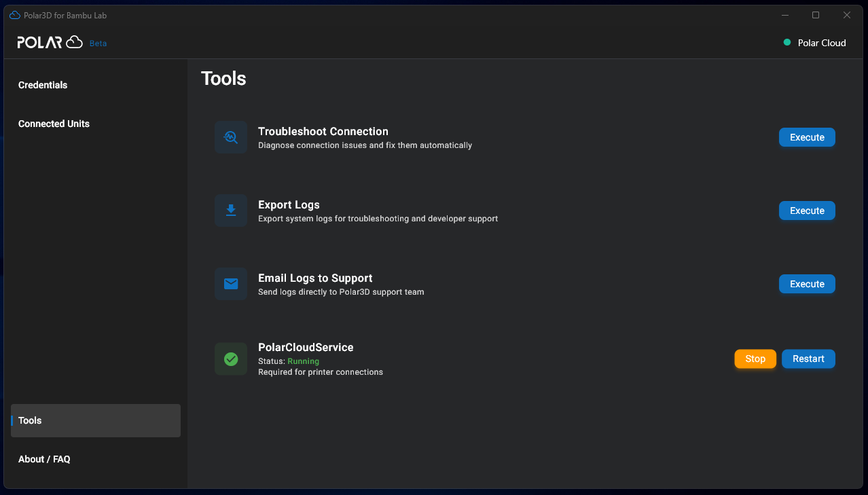The width and height of the screenshot is (868, 495).
Task: Go to Connected Units page
Action: 54,124
